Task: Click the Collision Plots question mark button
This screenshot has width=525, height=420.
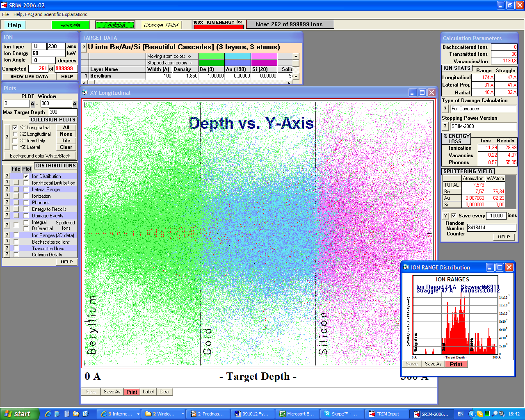Action: pos(7,137)
